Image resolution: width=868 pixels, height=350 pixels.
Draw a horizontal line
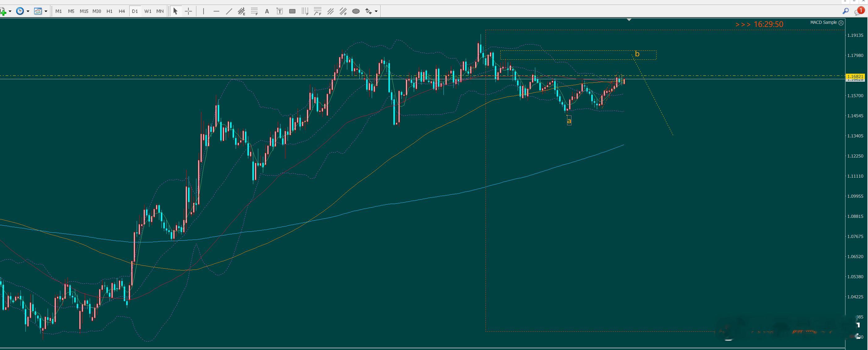pyautogui.click(x=216, y=11)
